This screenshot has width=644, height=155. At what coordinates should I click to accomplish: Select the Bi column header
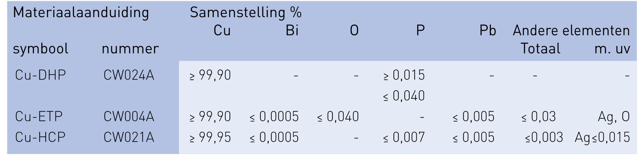292,31
